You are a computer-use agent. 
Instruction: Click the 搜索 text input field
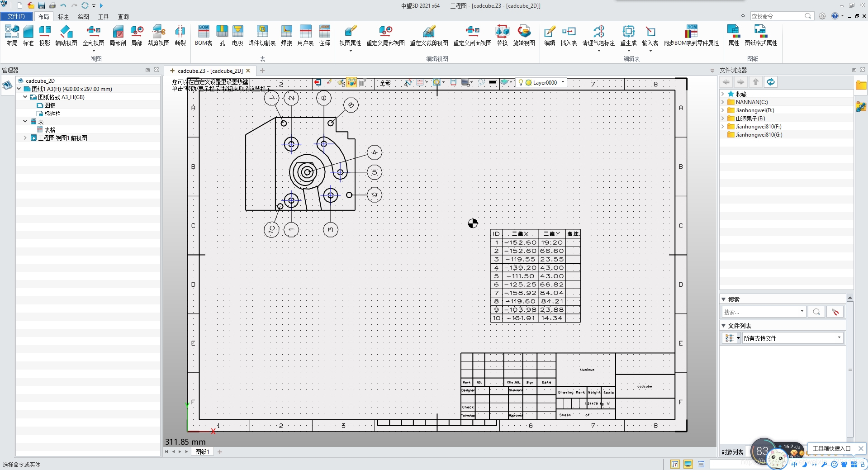pos(760,312)
